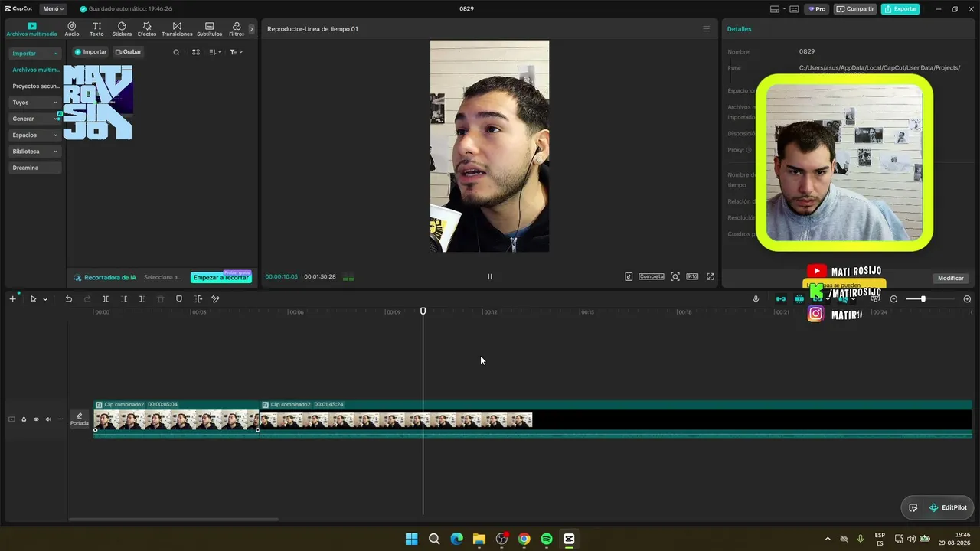
Task: Enter fullscreen player view
Action: 710,277
